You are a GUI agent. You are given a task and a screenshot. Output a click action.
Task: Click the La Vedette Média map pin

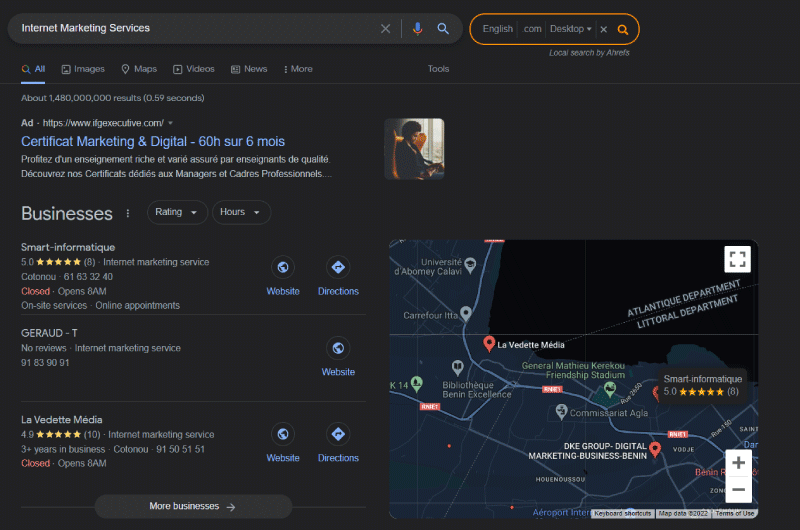[489, 343]
